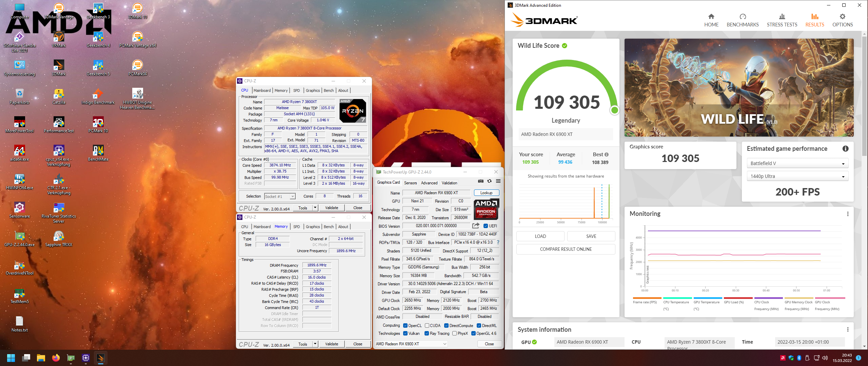Open the Indigo Benchmark desktop icon
868x366 pixels.
coord(98,96)
